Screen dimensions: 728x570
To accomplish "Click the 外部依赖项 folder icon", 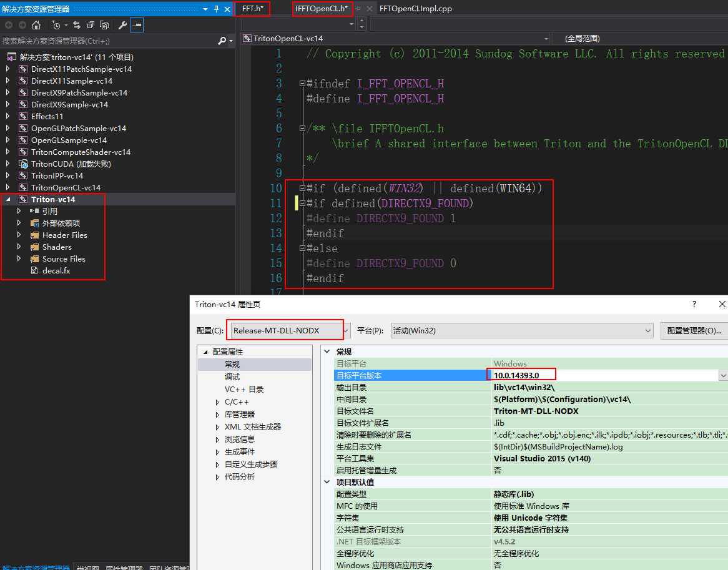I will click(34, 224).
